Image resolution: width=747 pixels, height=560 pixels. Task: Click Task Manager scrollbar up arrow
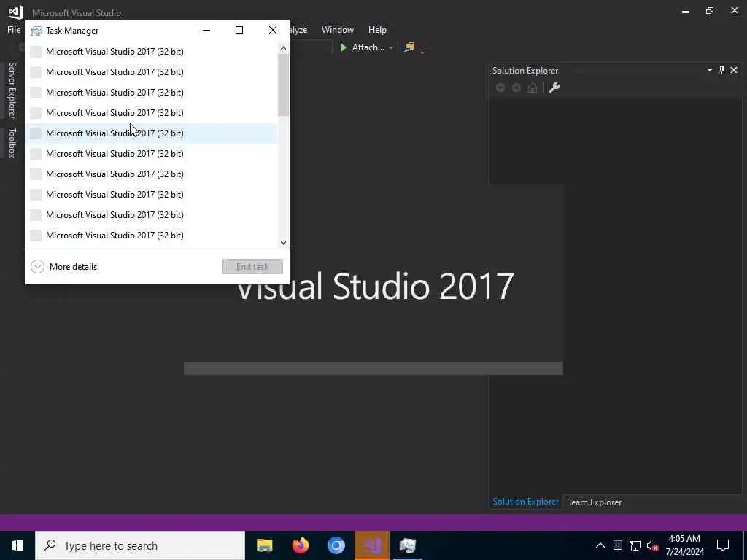pyautogui.click(x=284, y=47)
